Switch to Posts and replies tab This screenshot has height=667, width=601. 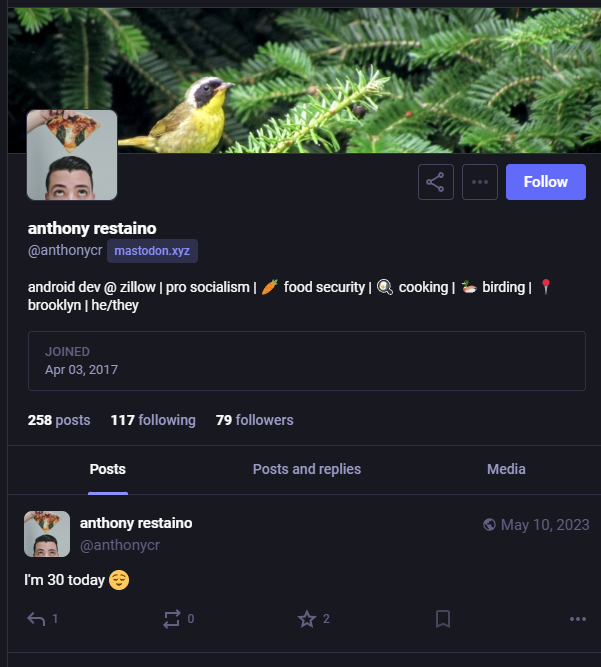tap(307, 469)
